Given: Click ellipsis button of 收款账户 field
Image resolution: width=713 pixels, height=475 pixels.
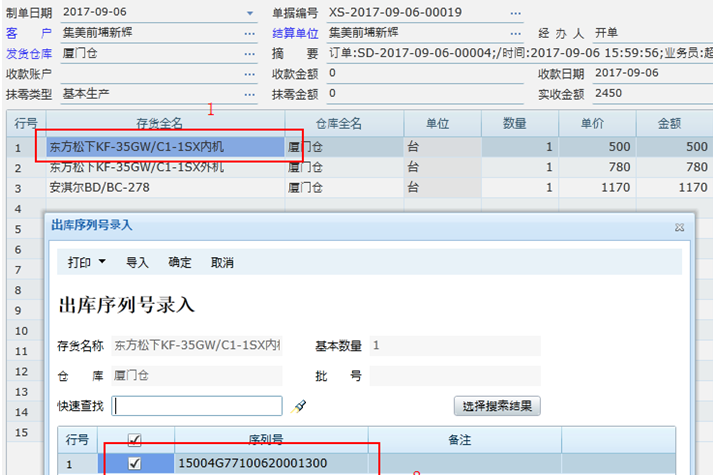Looking at the screenshot, I should point(249,74).
